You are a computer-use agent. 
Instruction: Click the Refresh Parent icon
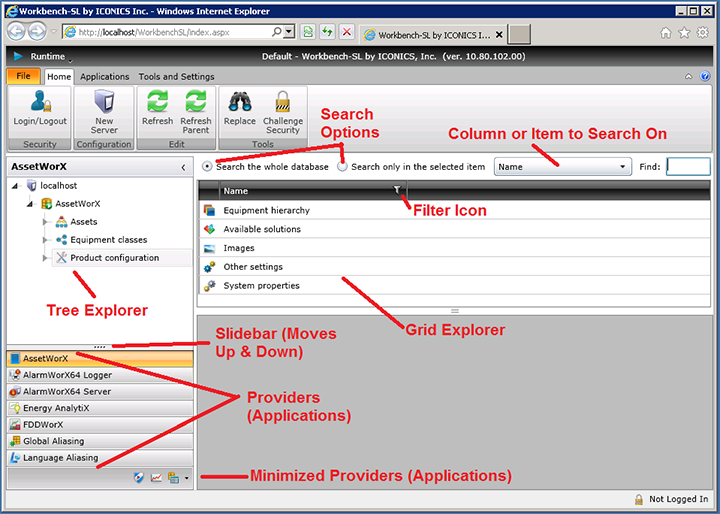tap(195, 102)
